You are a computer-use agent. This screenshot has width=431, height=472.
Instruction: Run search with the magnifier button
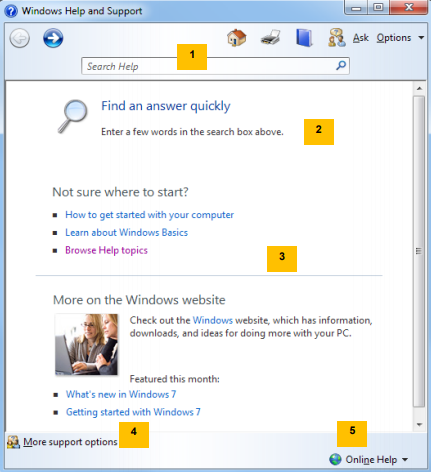pyautogui.click(x=341, y=65)
